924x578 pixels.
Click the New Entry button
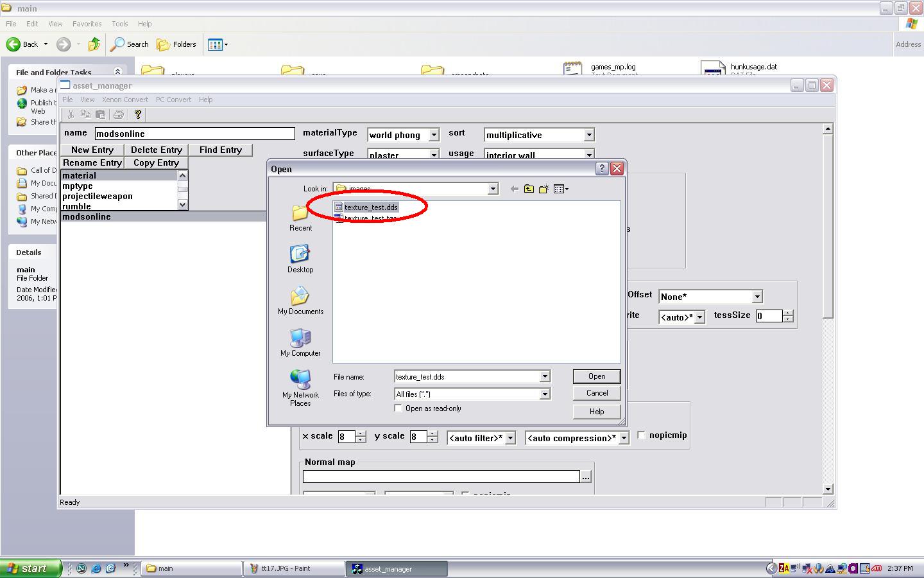(x=92, y=150)
